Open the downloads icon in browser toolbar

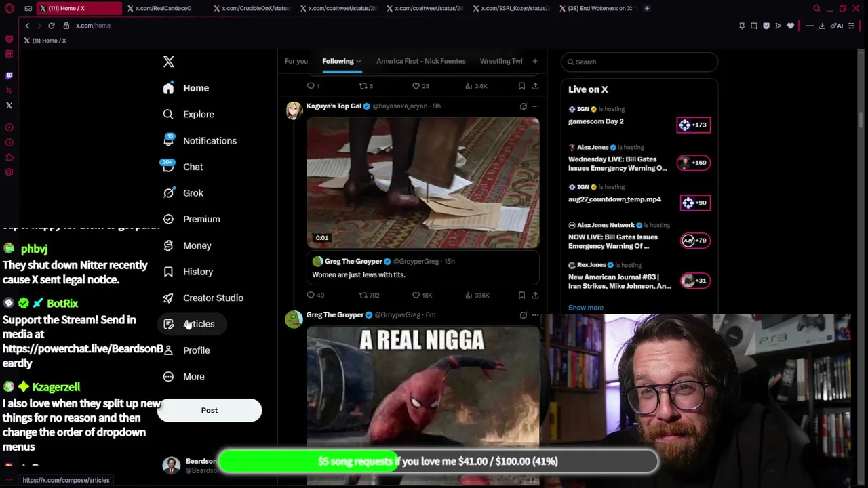[x=822, y=26]
